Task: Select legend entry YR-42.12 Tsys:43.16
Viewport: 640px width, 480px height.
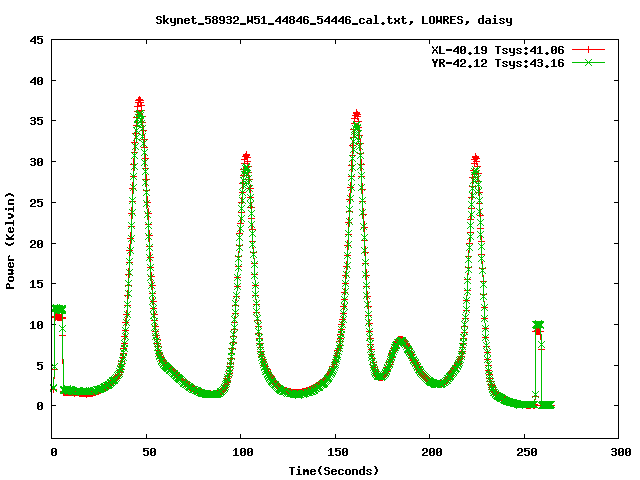Action: (498, 63)
